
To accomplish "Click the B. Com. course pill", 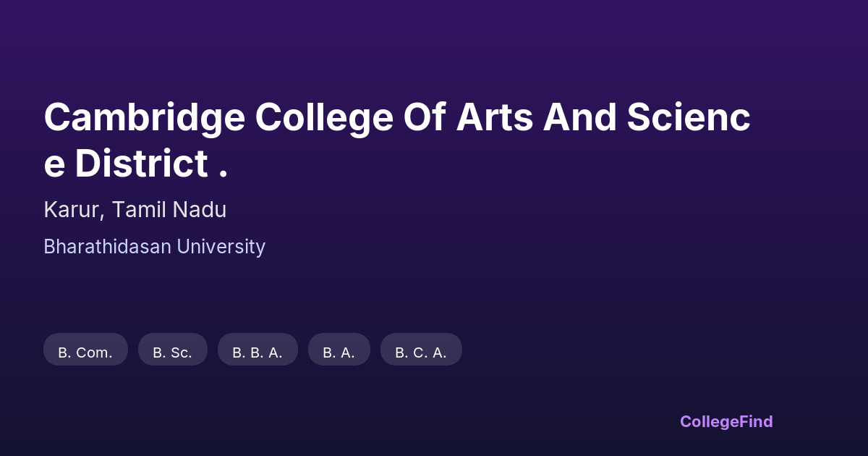I will tap(85, 352).
